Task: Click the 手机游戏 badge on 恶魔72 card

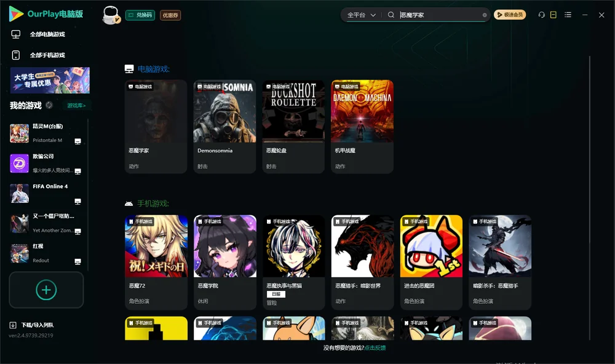Action: click(140, 221)
